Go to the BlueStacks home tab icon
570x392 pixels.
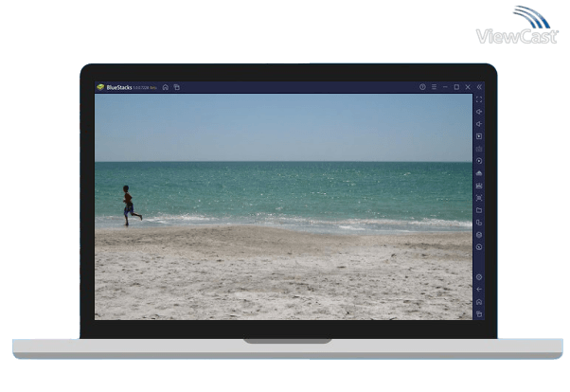(166, 87)
